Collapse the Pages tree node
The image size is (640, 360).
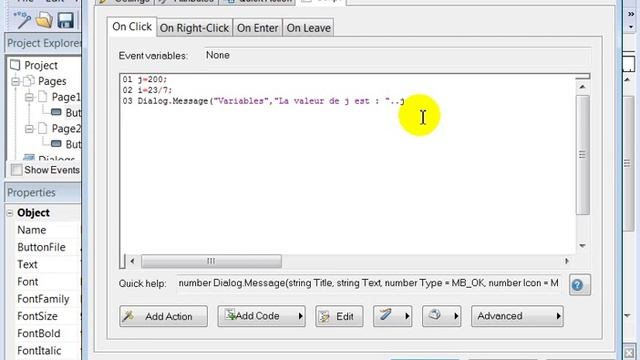pos(16,81)
